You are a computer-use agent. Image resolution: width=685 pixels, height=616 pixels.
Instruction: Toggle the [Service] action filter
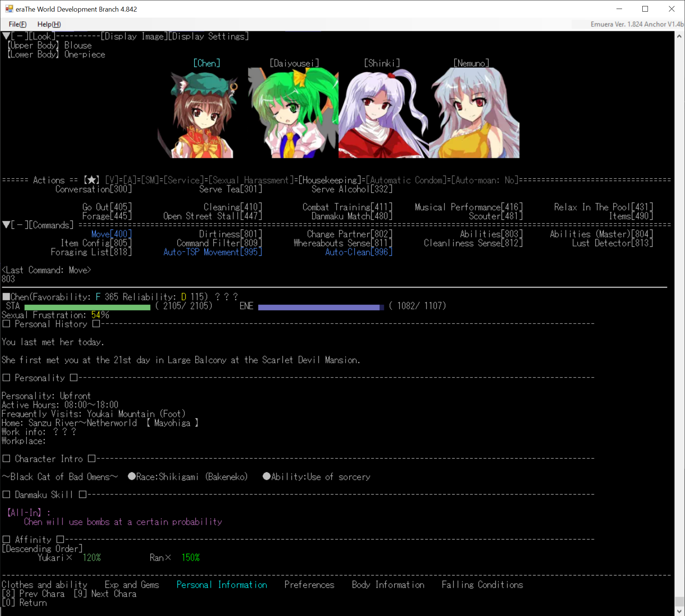click(x=184, y=180)
